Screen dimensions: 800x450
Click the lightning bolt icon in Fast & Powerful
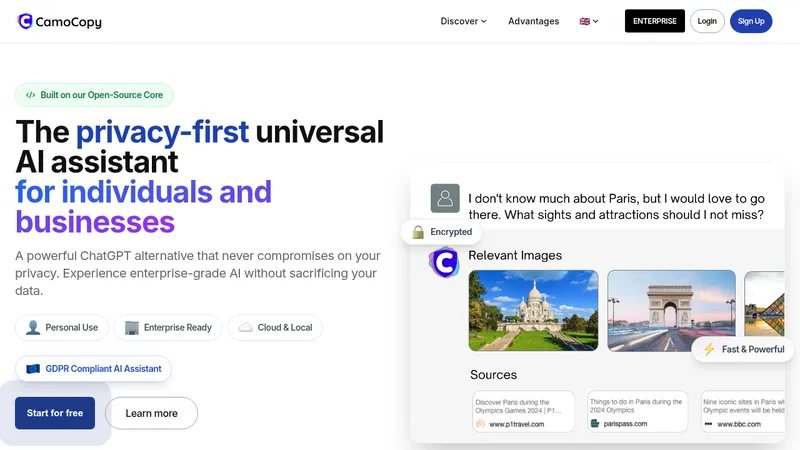pos(709,349)
